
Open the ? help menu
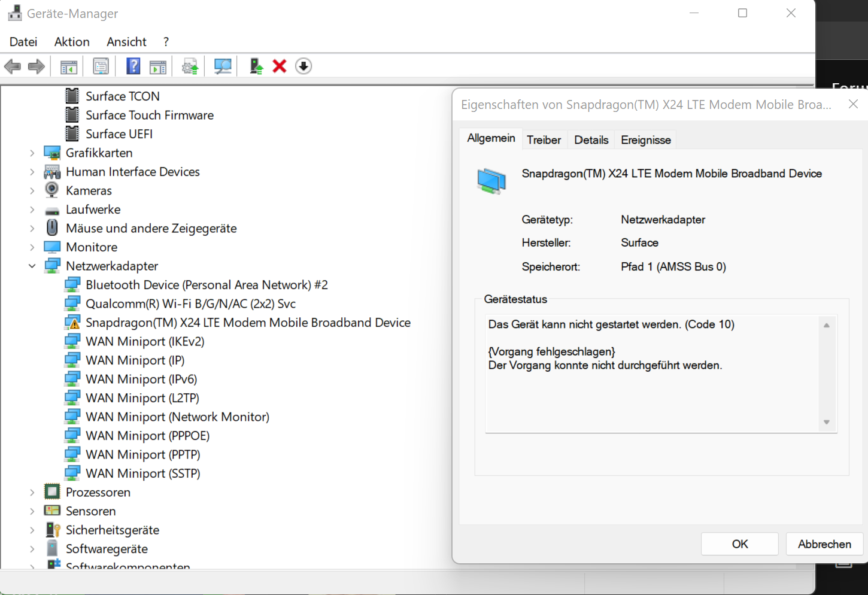click(166, 42)
